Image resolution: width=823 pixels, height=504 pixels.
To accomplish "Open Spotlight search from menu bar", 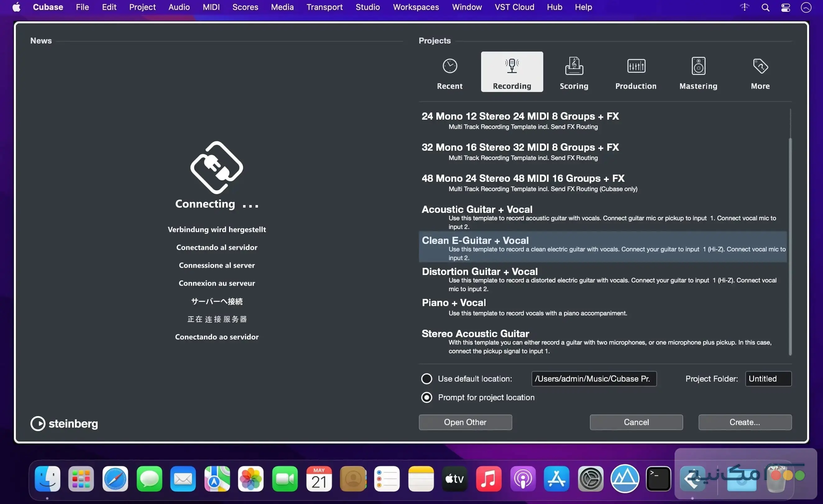I will click(x=765, y=7).
